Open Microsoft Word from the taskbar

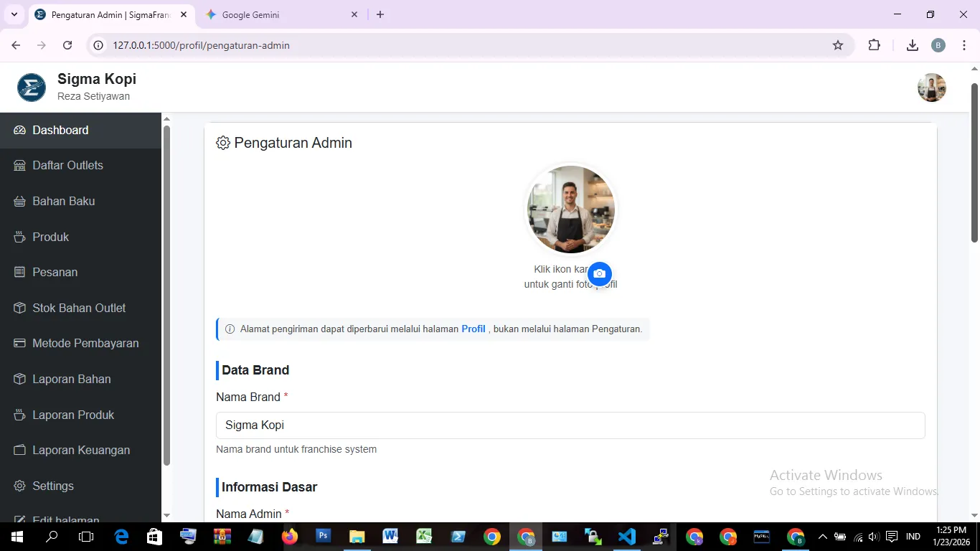tap(390, 537)
